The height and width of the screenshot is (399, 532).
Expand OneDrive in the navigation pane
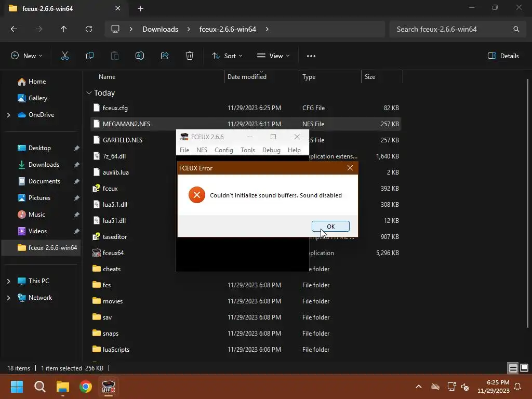coord(8,115)
